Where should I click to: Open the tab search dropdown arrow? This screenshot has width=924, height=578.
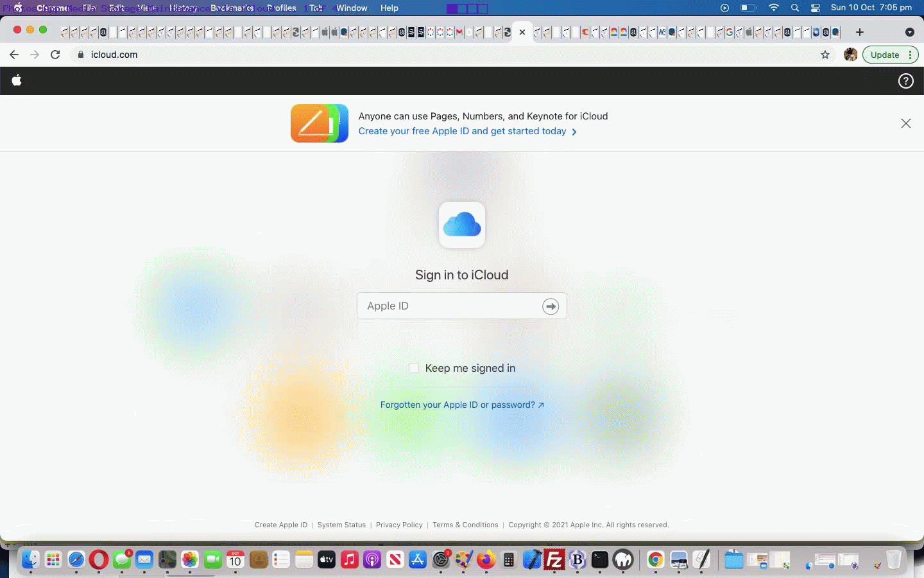click(x=909, y=32)
